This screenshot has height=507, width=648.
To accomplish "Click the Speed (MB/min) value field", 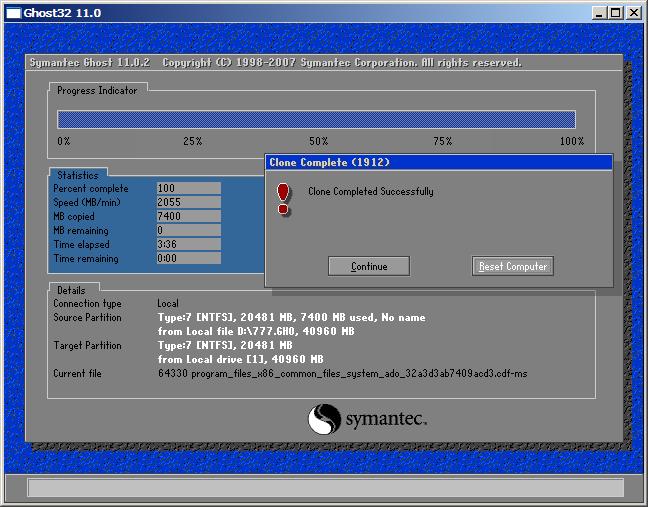I will coord(188,202).
